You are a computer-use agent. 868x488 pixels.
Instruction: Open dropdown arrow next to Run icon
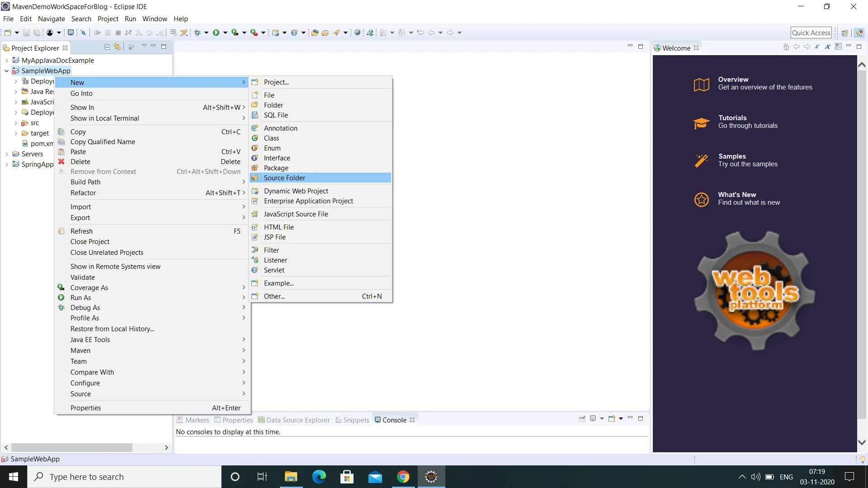[225, 33]
